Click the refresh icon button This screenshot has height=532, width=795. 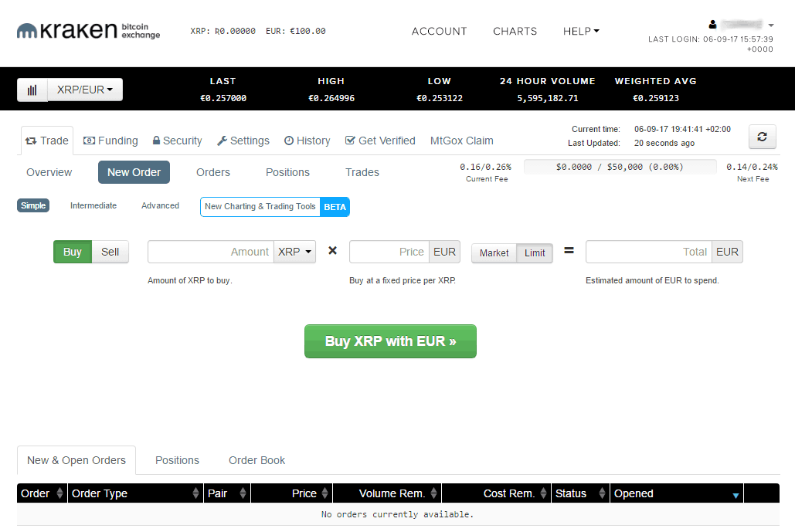pyautogui.click(x=762, y=137)
